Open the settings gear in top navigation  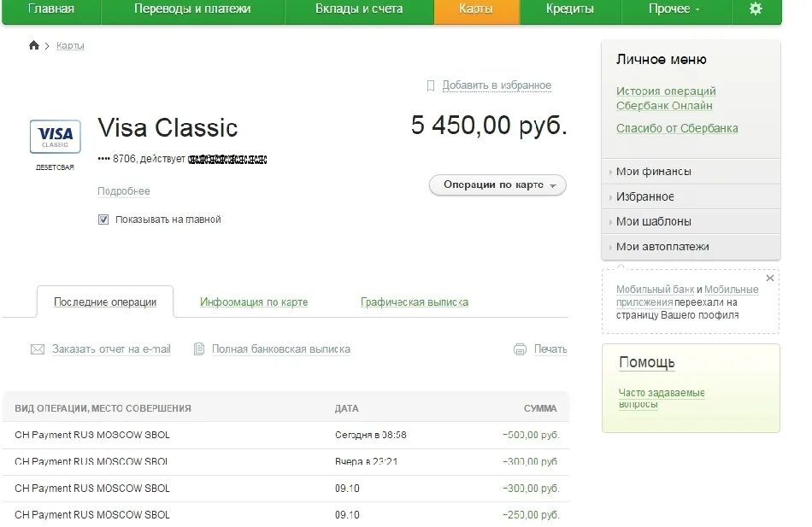point(754,11)
